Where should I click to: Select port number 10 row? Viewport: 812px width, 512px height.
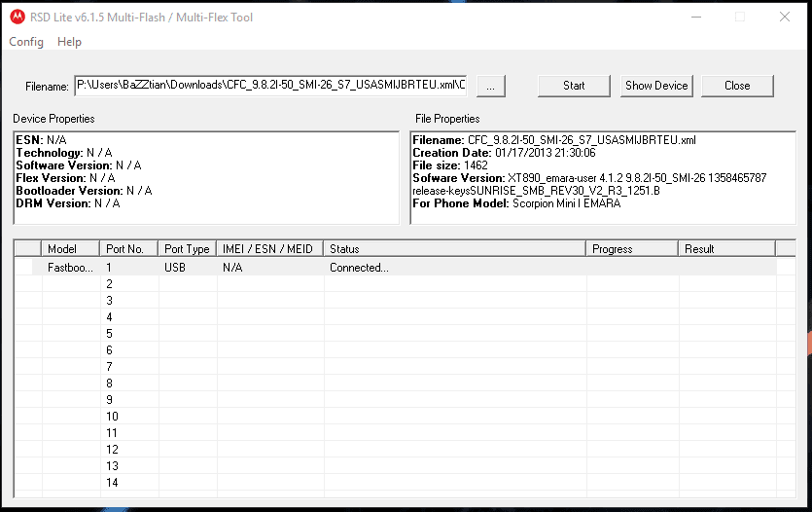[396, 417]
